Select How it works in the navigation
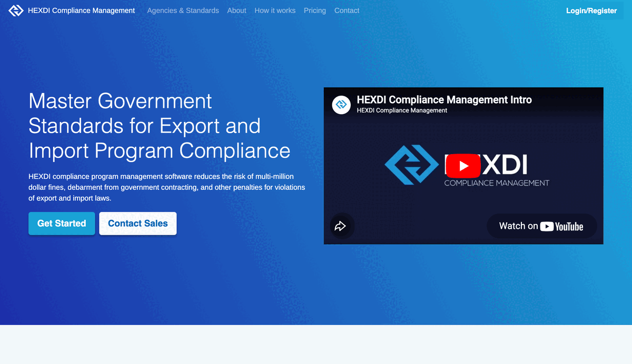This screenshot has width=632, height=364. click(275, 11)
